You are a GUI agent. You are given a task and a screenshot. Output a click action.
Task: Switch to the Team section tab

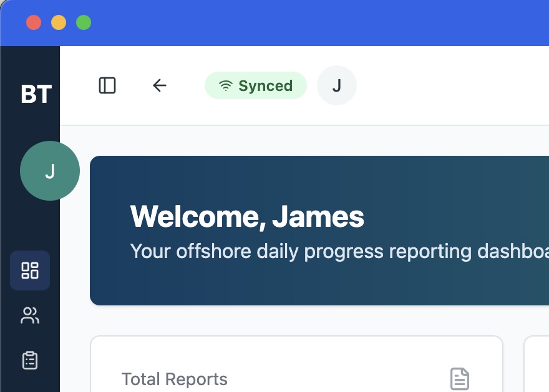click(30, 315)
